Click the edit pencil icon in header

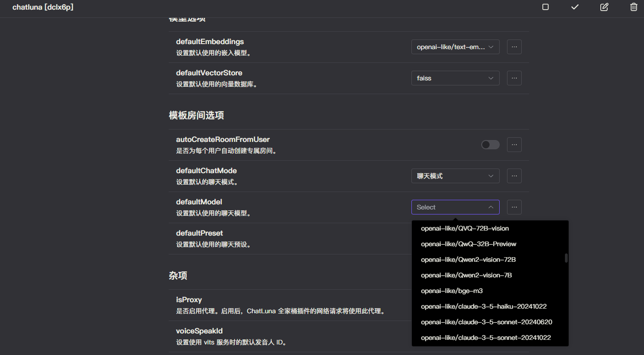pyautogui.click(x=604, y=7)
